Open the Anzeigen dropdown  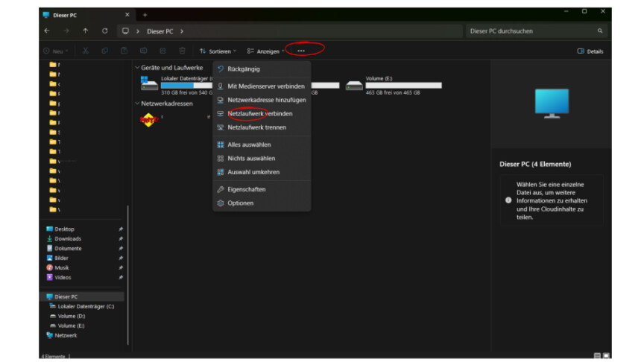pyautogui.click(x=266, y=51)
